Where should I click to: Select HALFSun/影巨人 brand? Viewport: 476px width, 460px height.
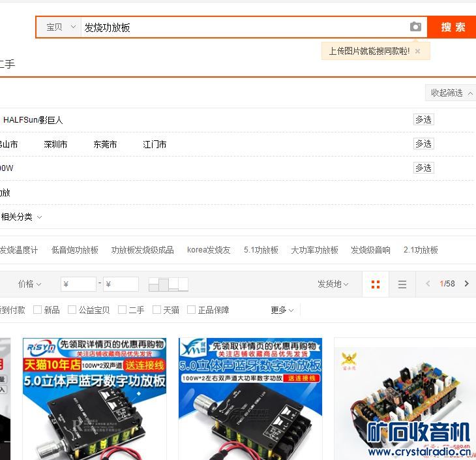click(x=33, y=120)
